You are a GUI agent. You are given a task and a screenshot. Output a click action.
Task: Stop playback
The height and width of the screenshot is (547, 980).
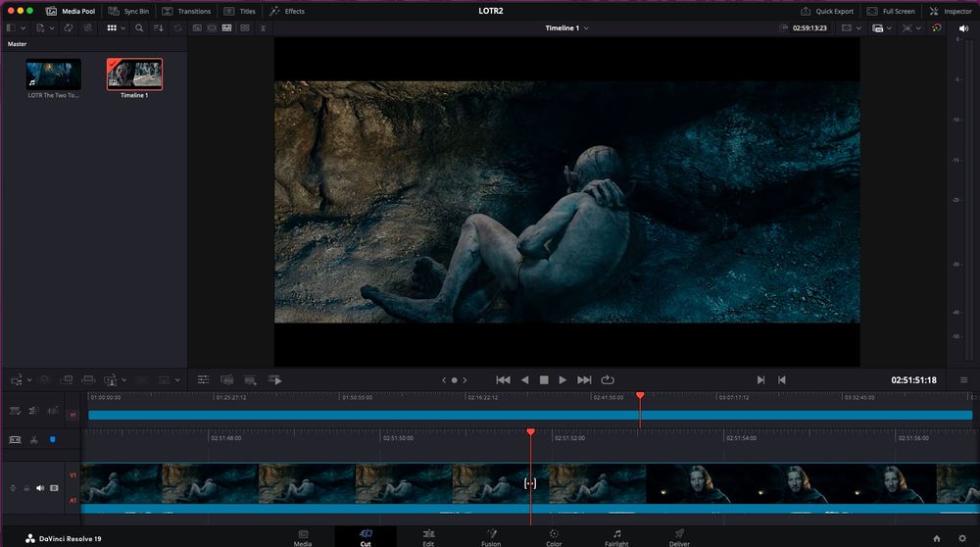click(x=544, y=380)
